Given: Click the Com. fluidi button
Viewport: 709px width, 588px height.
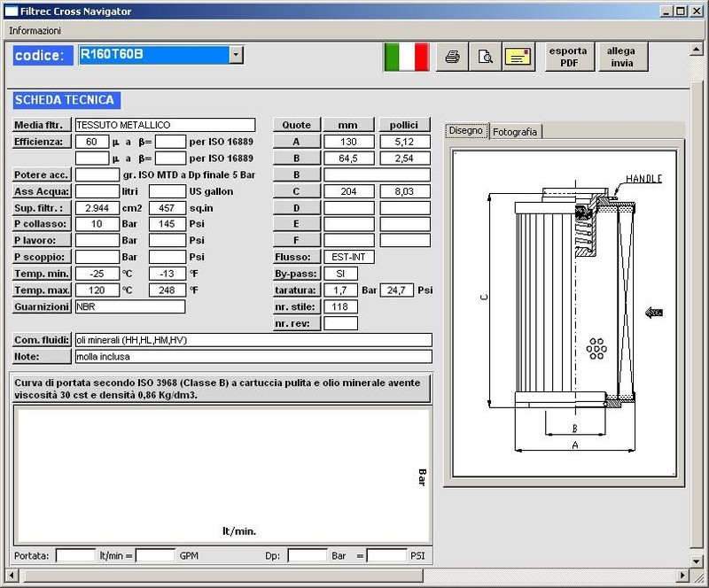Looking at the screenshot, I should pos(41,340).
